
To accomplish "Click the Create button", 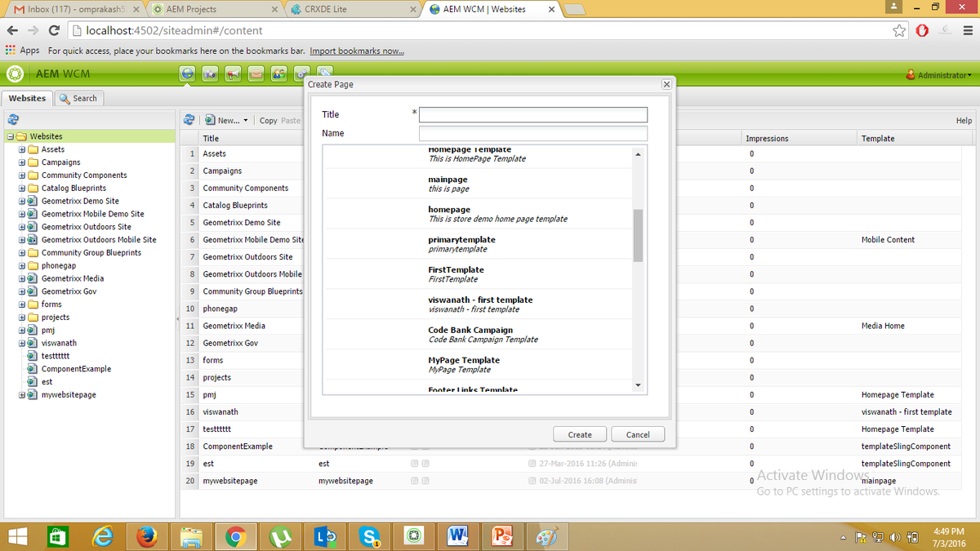I will (580, 434).
